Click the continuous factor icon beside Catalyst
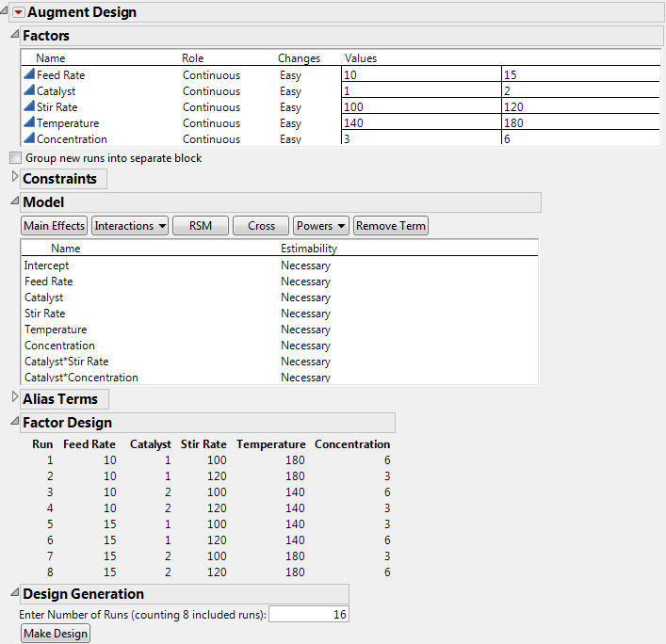This screenshot has width=666, height=644. [29, 91]
